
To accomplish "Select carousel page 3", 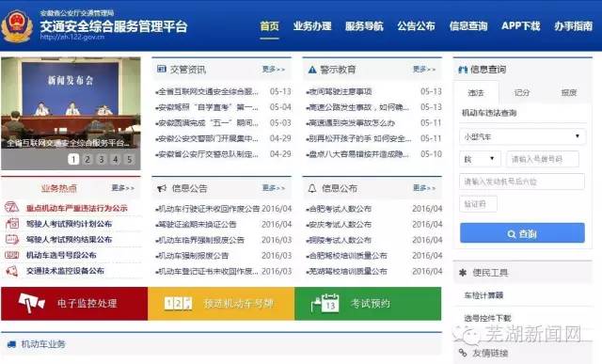I will pos(102,159).
